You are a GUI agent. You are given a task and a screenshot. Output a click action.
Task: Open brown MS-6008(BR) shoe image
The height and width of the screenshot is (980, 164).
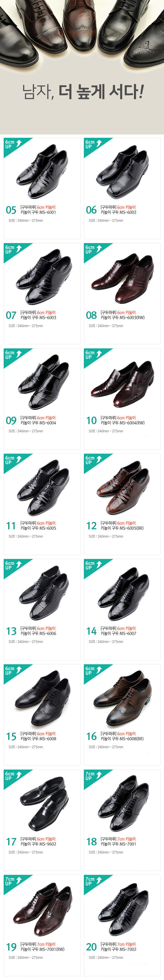[123, 698]
